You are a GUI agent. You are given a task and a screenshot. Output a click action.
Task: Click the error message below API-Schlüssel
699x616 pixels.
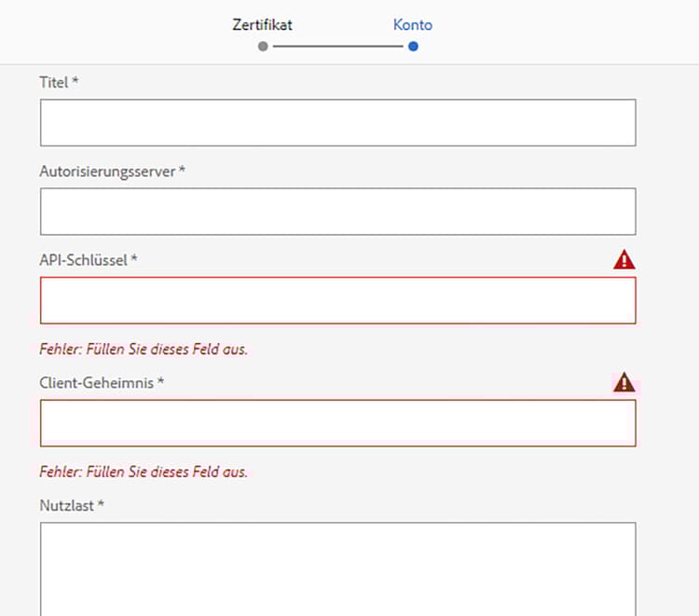point(144,349)
